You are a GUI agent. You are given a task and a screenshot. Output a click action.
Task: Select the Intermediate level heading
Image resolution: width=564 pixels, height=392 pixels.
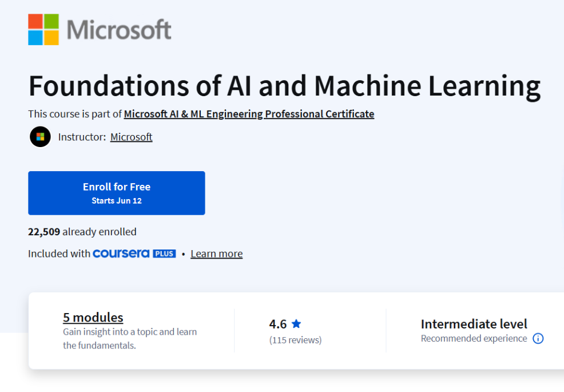click(474, 324)
